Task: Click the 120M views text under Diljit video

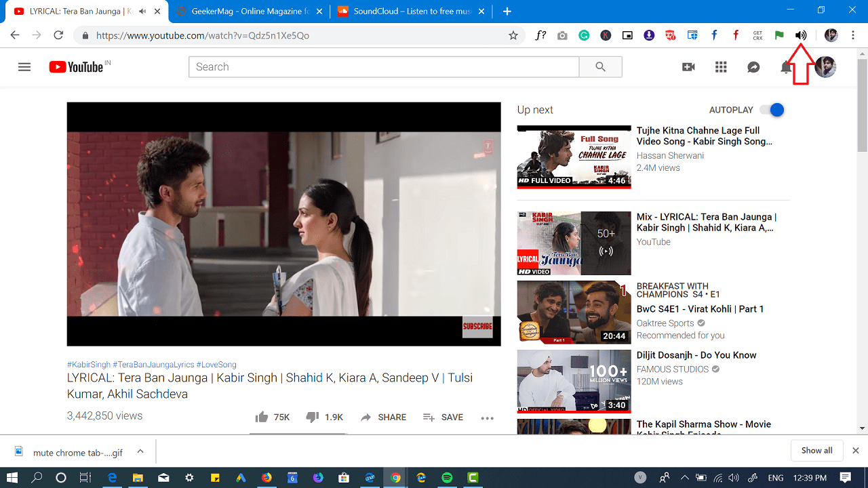Action: tap(659, 382)
